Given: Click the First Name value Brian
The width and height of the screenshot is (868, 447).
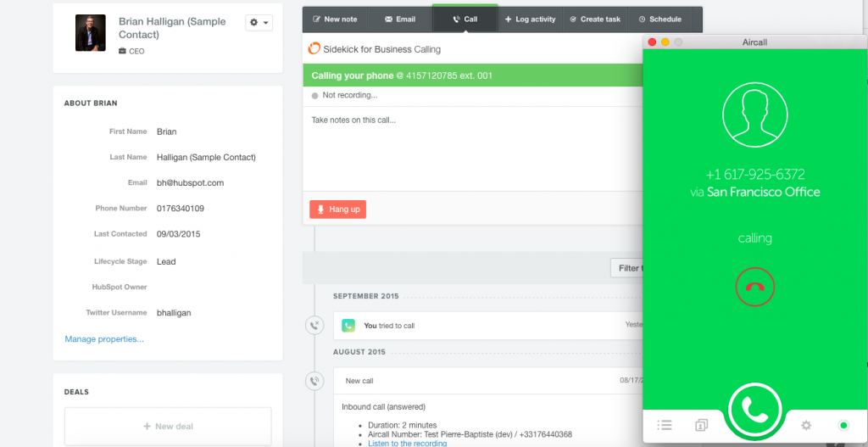Looking at the screenshot, I should (x=167, y=131).
